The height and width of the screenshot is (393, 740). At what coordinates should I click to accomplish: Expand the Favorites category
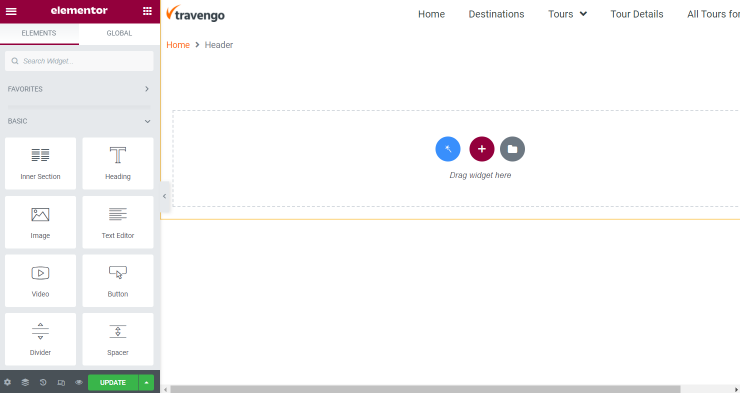point(79,89)
